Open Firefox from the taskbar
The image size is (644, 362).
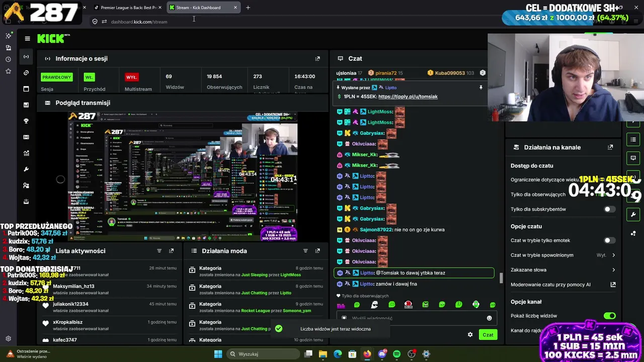pyautogui.click(x=367, y=354)
